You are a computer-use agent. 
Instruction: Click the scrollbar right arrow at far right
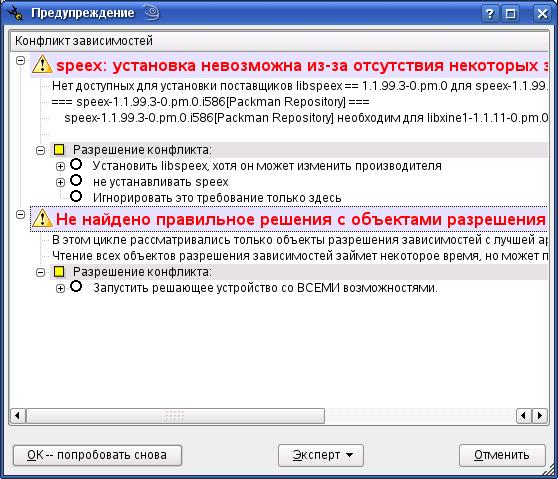tap(540, 415)
